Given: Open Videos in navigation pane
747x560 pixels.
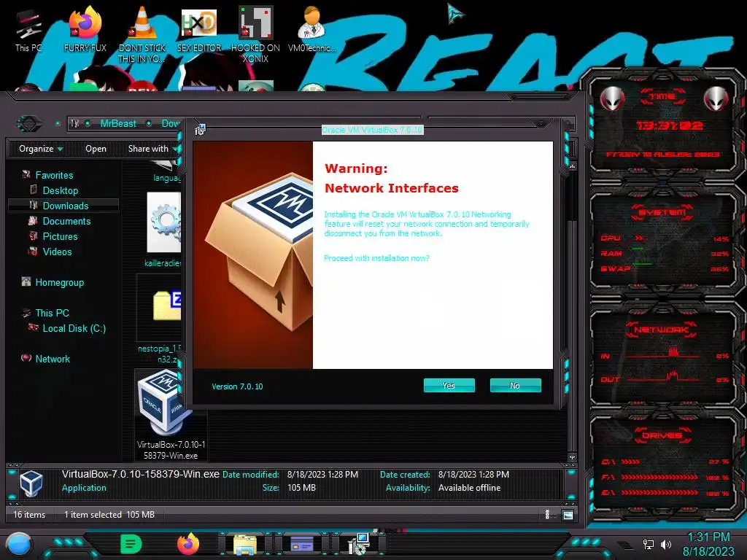Looking at the screenshot, I should coord(57,252).
